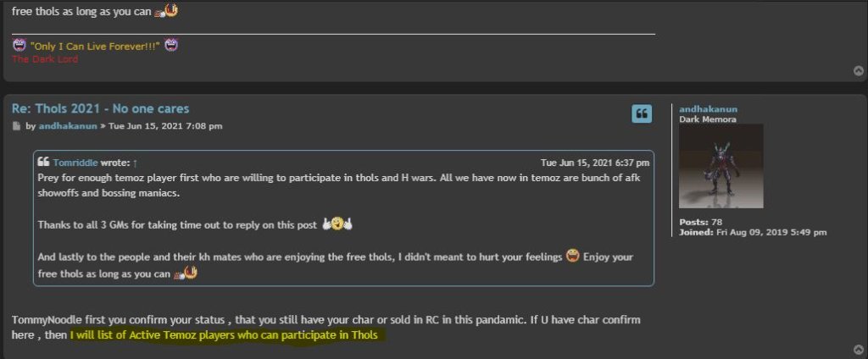Click the quote reply button on andhakanun's post
868x359 pixels.
coord(642,113)
